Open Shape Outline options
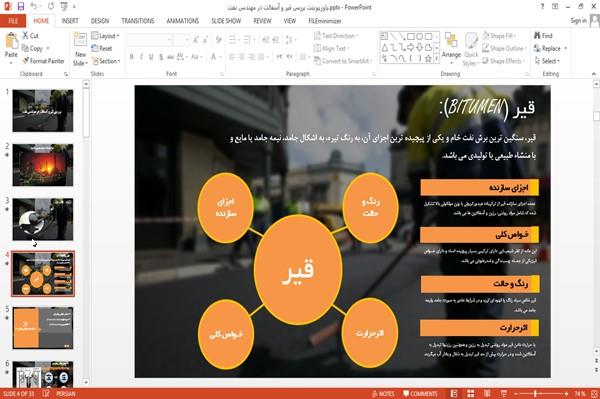The width and height of the screenshot is (600, 399). 504,48
